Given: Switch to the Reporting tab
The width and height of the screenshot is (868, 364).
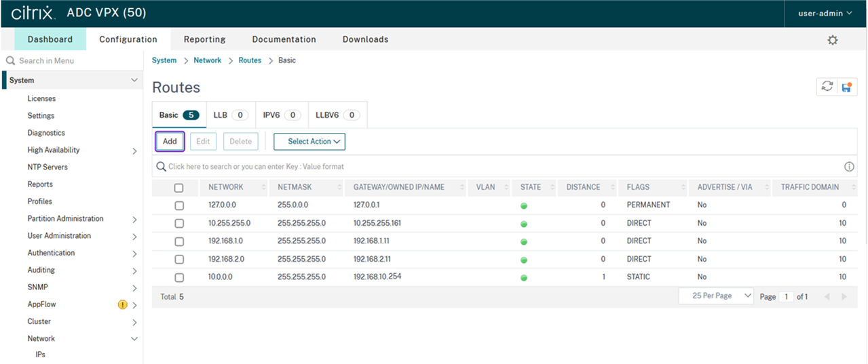Looking at the screenshot, I should (204, 39).
